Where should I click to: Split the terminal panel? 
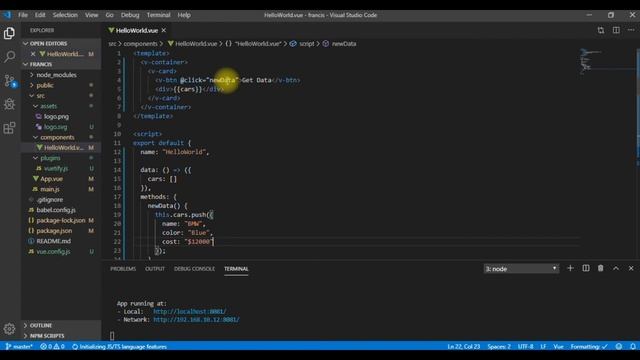pyautogui.click(x=586, y=268)
